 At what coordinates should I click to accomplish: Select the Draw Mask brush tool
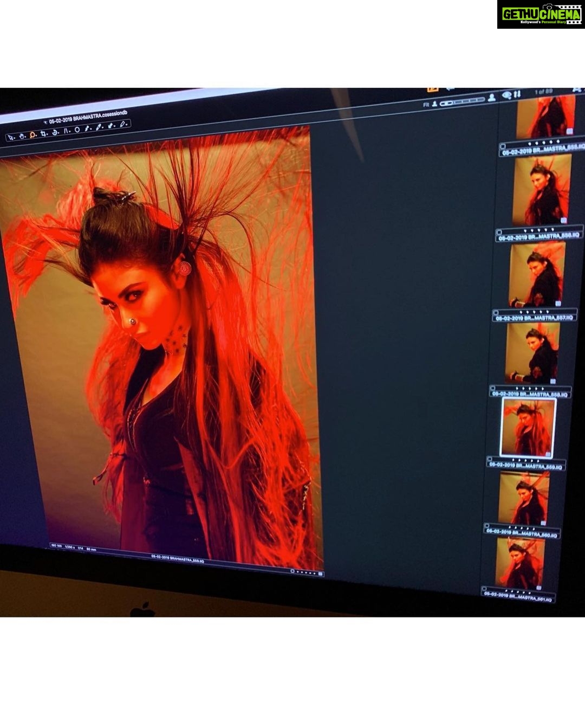[x=88, y=128]
